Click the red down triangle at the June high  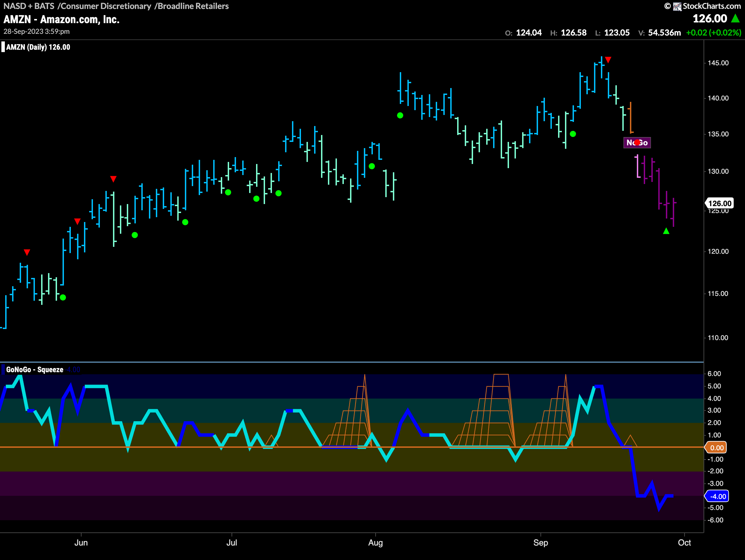point(113,179)
